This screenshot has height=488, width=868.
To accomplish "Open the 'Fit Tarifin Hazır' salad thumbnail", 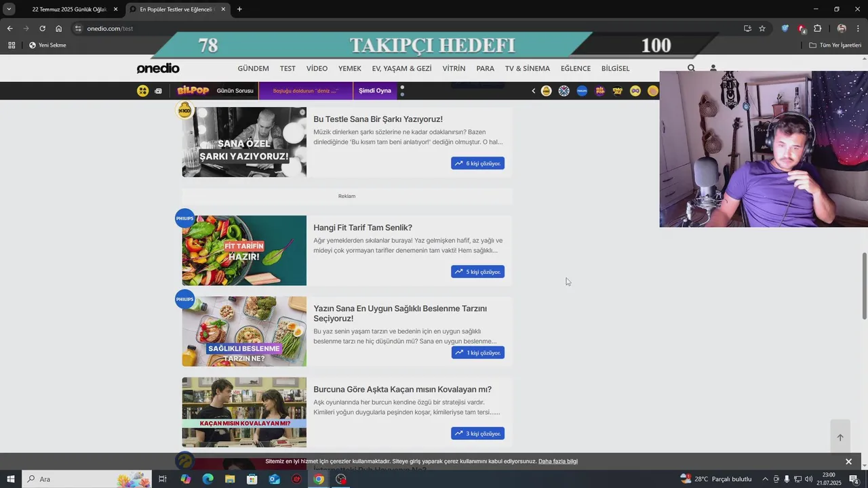I will click(x=244, y=251).
